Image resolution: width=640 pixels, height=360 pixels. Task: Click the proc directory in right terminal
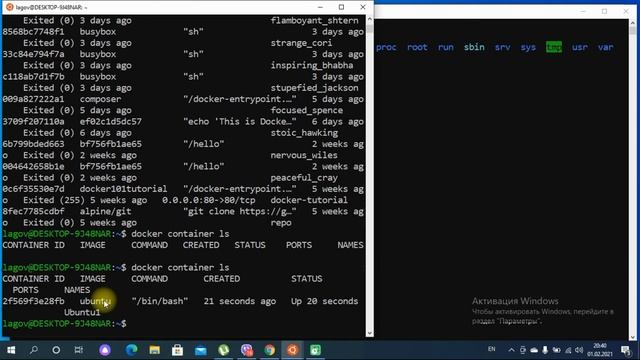386,47
